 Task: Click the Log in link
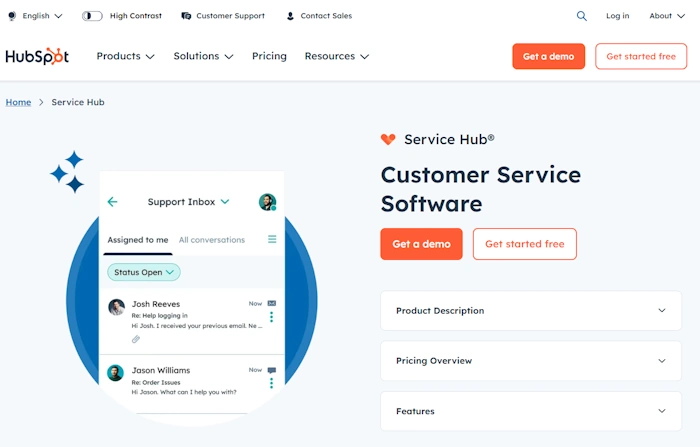[617, 16]
